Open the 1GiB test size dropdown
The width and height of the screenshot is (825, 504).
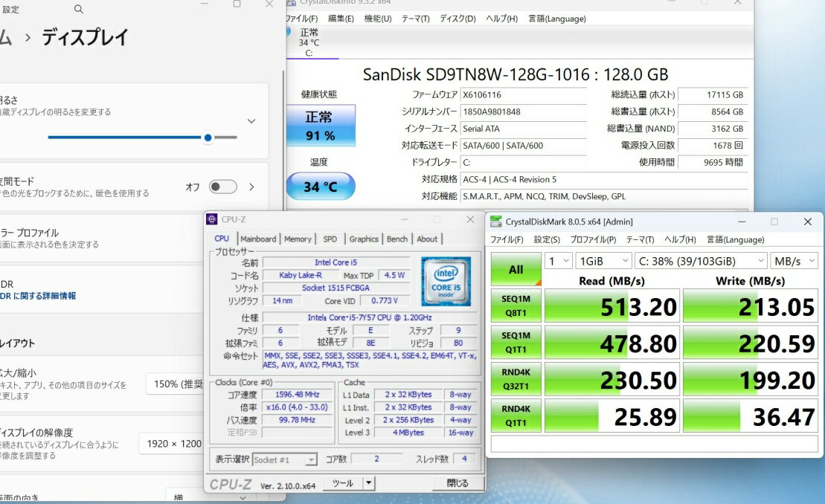(x=603, y=261)
